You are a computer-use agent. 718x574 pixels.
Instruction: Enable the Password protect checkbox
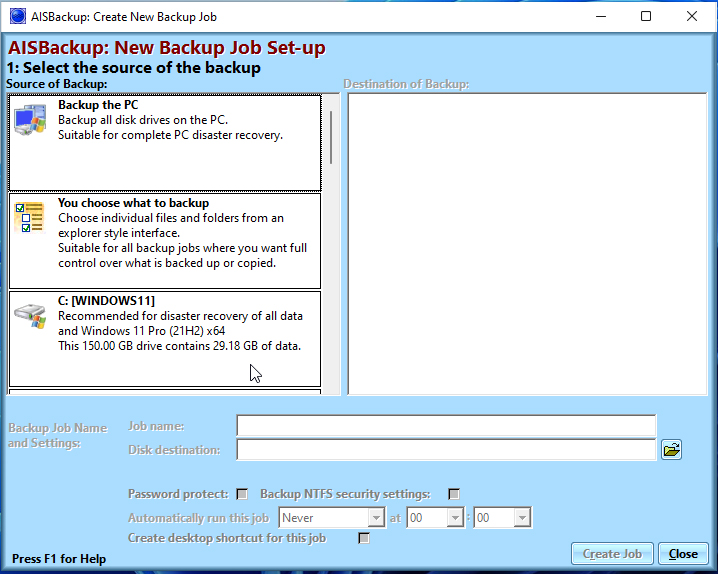tap(242, 494)
